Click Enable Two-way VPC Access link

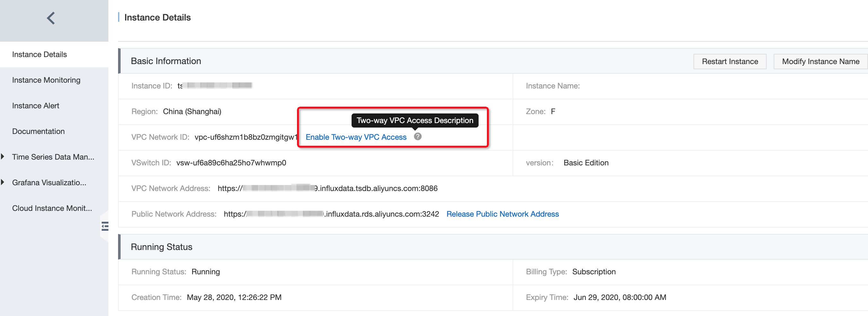click(x=356, y=137)
